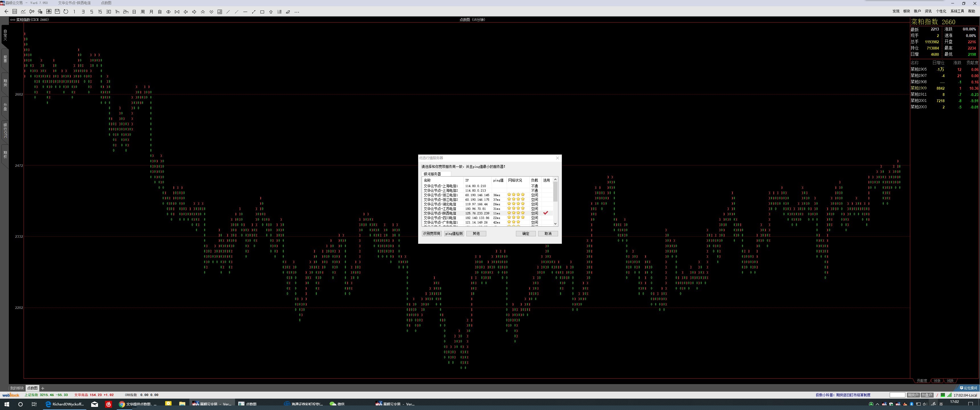
Task: Click the double up chevron toolbar icon
Action: tap(203, 12)
